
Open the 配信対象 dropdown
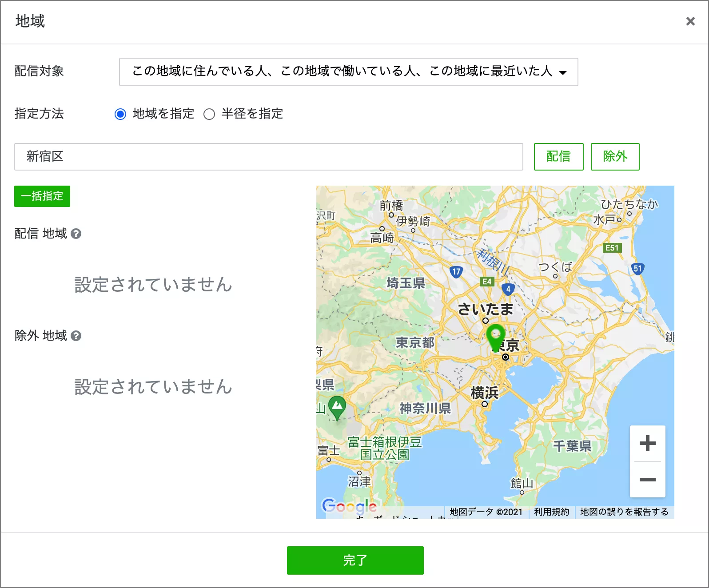(x=348, y=72)
